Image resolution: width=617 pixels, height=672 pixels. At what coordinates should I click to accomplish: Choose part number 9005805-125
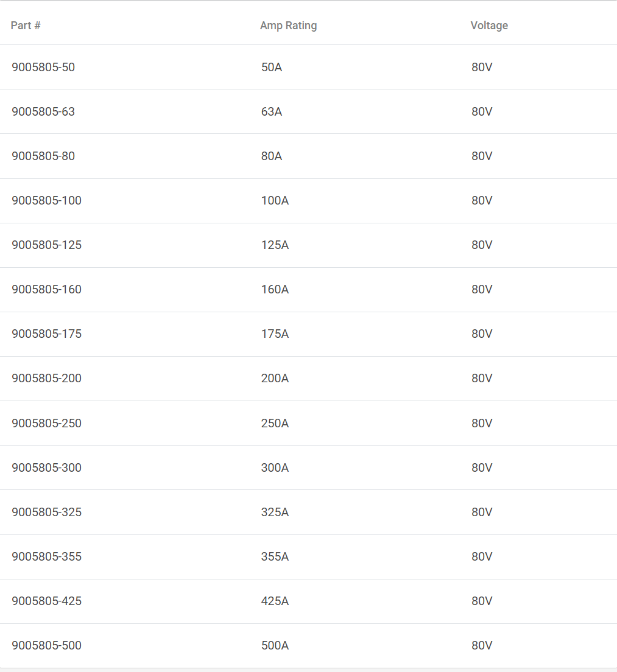(46, 245)
